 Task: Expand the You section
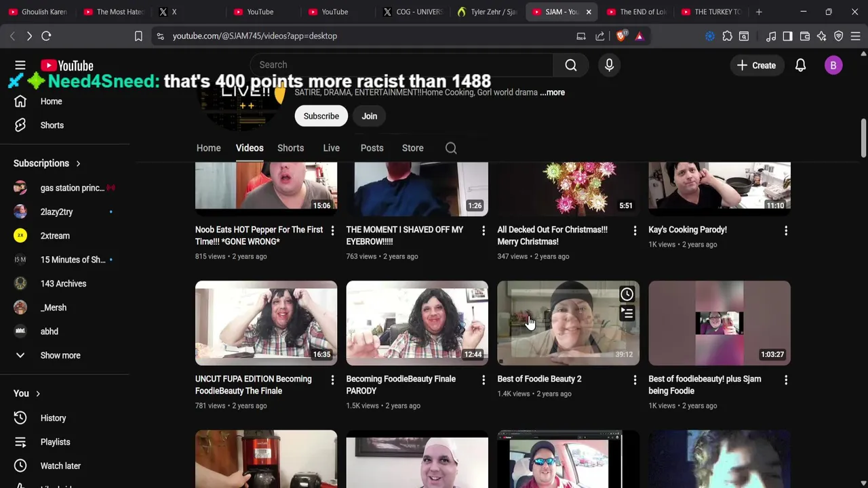coord(27,394)
